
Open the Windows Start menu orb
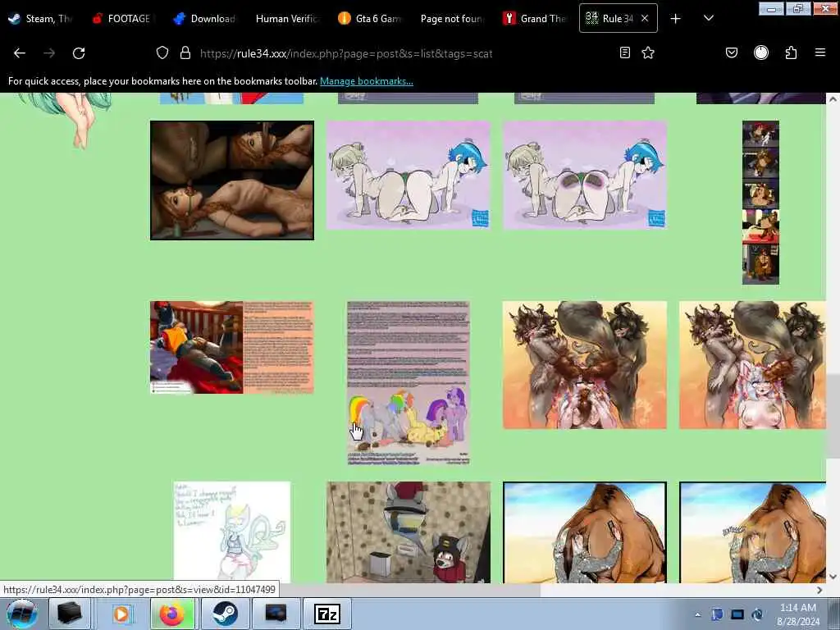click(22, 614)
